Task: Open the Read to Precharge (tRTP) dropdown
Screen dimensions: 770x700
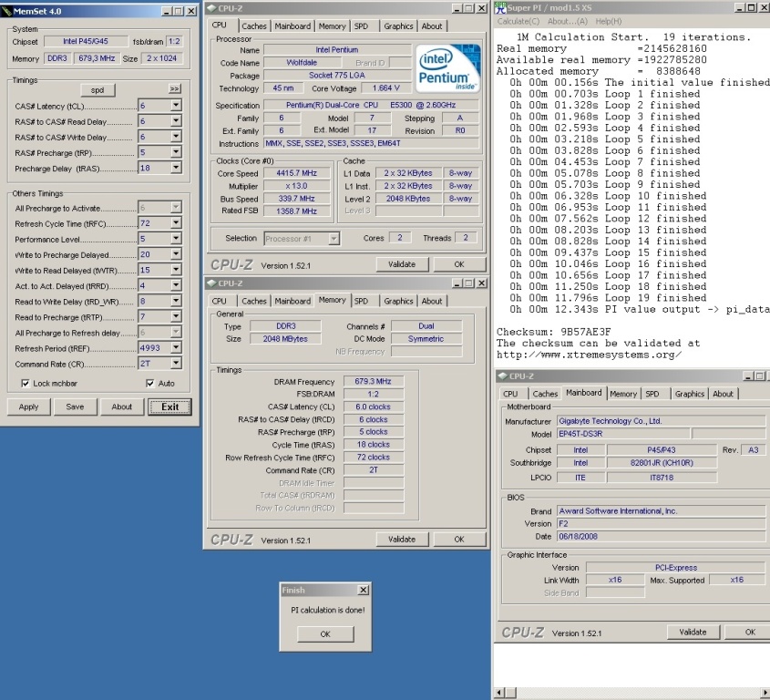Action: tap(176, 317)
